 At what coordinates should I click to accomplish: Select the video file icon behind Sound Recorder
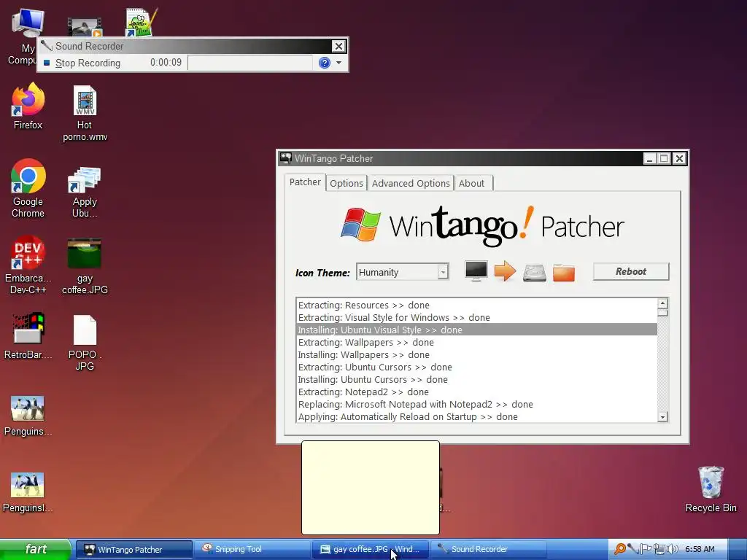(85, 28)
